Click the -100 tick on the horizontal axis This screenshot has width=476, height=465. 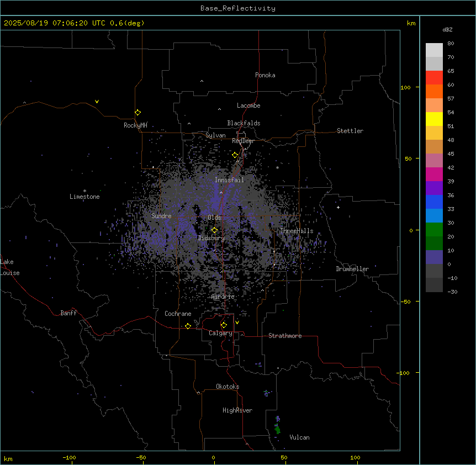click(x=69, y=457)
